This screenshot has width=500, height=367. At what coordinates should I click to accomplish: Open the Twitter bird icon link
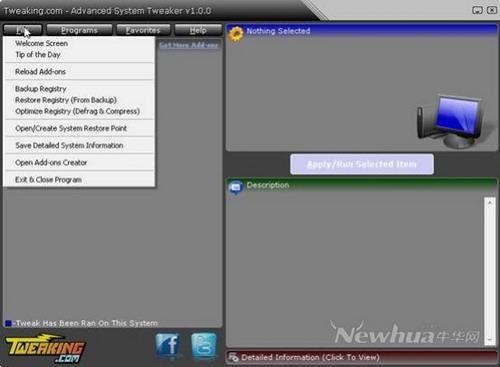(203, 345)
